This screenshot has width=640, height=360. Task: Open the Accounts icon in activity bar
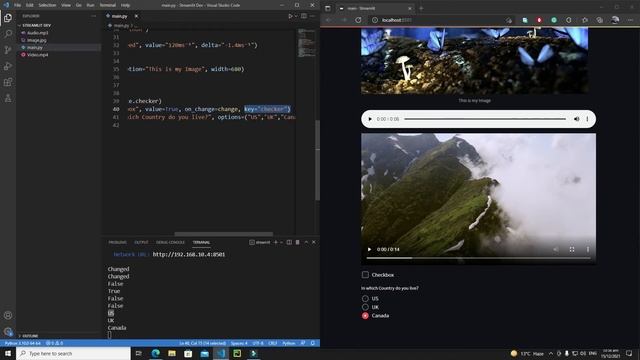[x=8, y=315]
